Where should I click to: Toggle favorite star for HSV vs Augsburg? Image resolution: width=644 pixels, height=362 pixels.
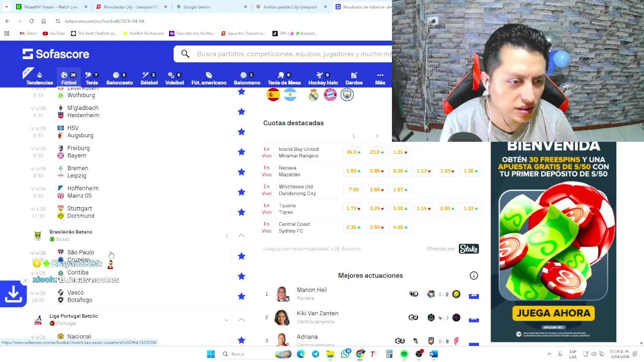pos(242,132)
